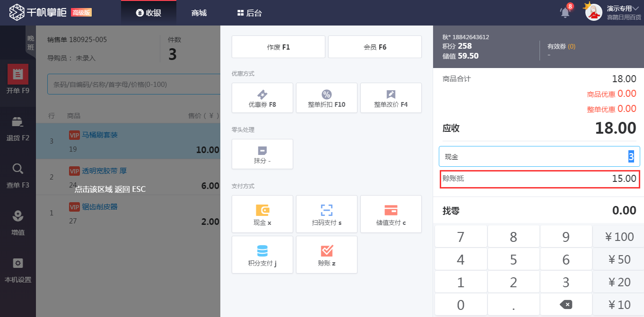Apply a coupon via 优惠券 F8

[262, 98]
